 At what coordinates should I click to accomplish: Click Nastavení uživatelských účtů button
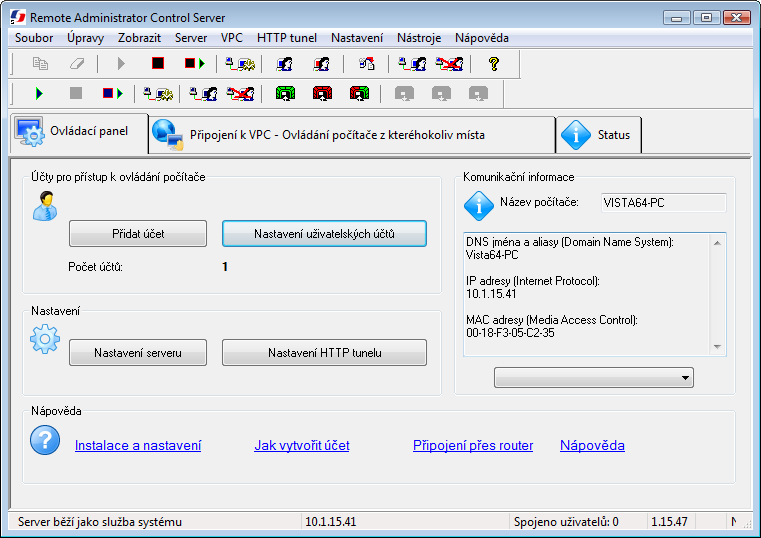[324, 234]
